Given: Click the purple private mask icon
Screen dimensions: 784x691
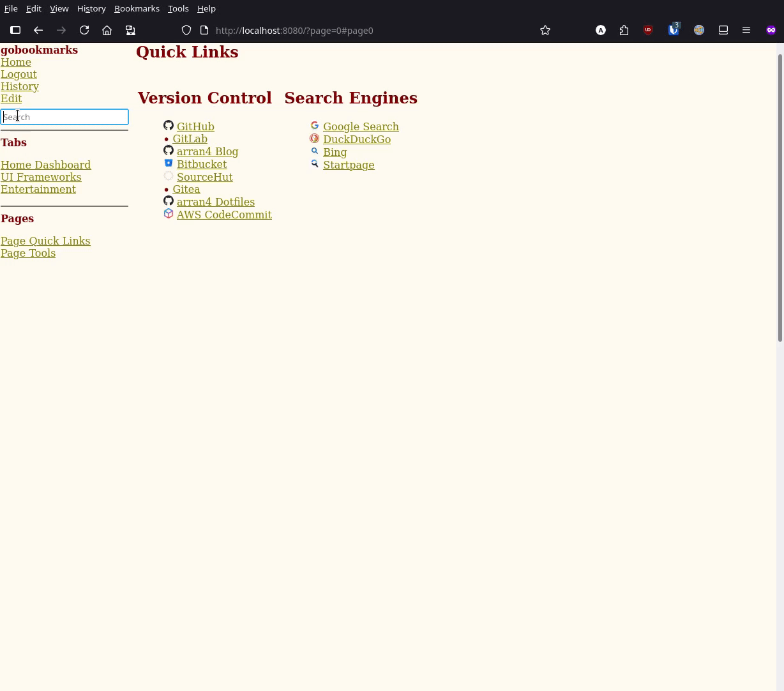Looking at the screenshot, I should coord(771,30).
